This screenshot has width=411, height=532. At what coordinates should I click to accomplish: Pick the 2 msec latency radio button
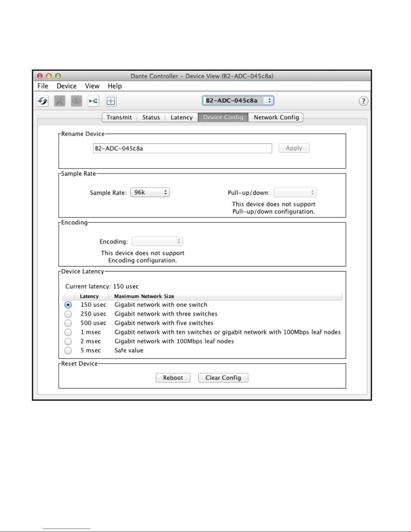coord(68,341)
